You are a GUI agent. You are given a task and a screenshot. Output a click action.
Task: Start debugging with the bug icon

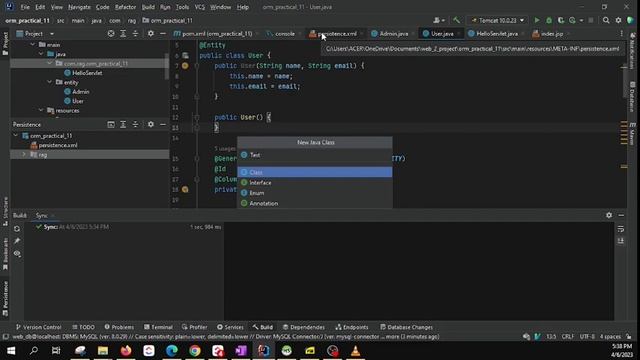(549, 20)
